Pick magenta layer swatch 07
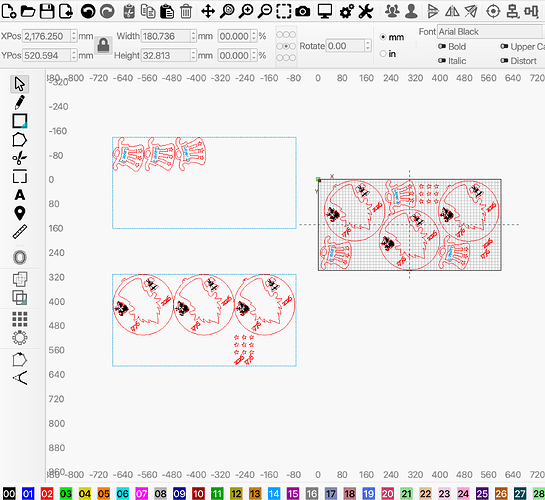The width and height of the screenshot is (545, 500). point(141,493)
